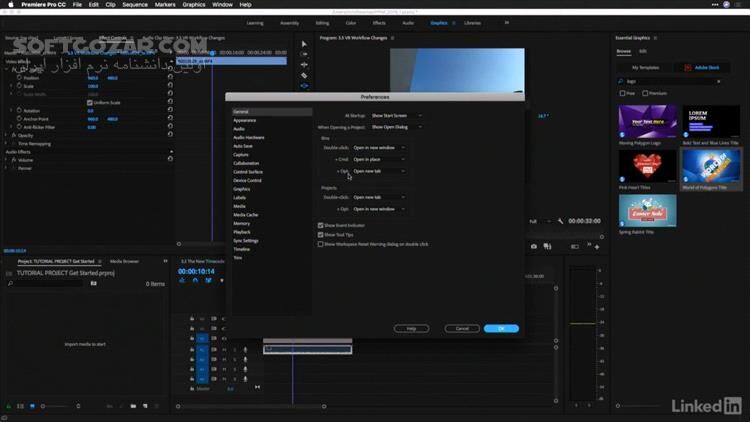This screenshot has height=422, width=750.
Task: Open the Graphics menu in menu bar
Action: click(194, 5)
